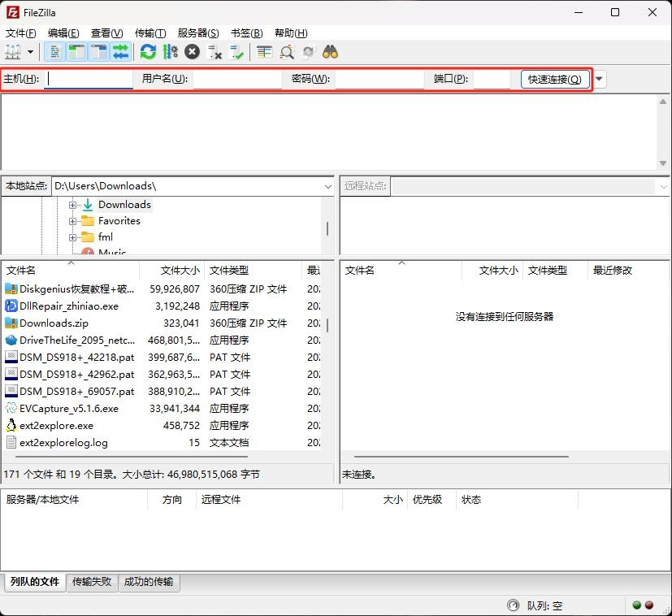Click the ext2explorelog.log document icon

coord(11,443)
